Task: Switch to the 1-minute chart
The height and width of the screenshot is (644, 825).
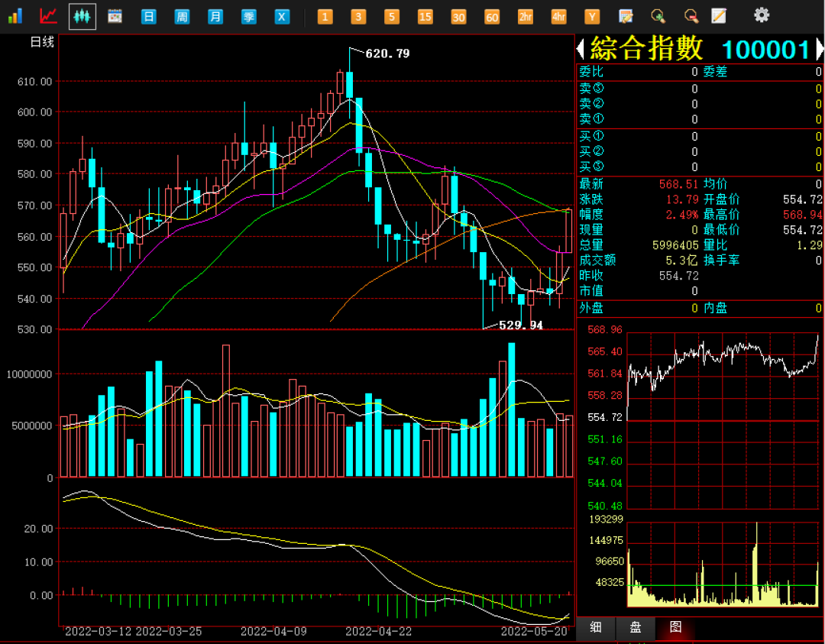Action: pos(325,17)
